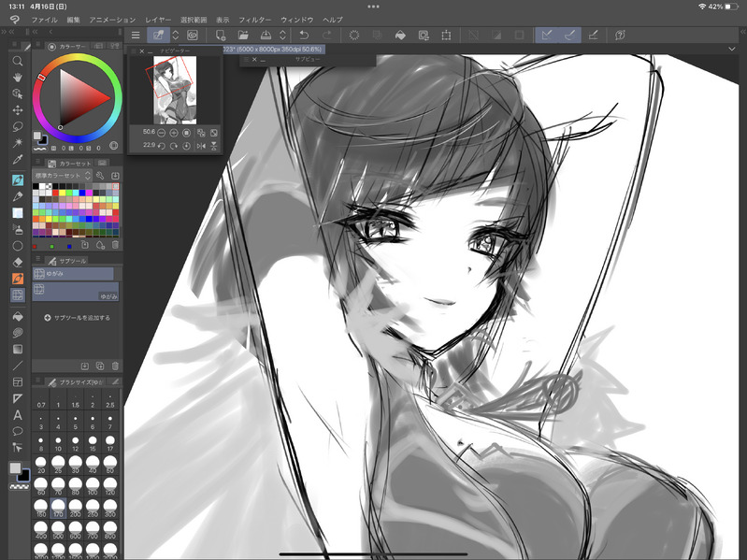Select the Eraser tool
This screenshot has height=560, width=747.
tap(18, 262)
